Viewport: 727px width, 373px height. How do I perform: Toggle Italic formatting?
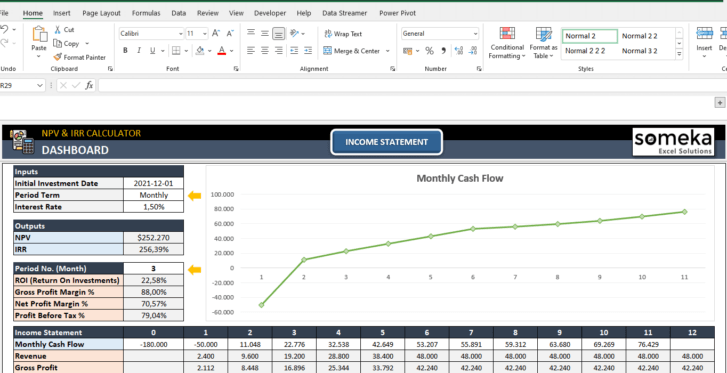coord(139,51)
